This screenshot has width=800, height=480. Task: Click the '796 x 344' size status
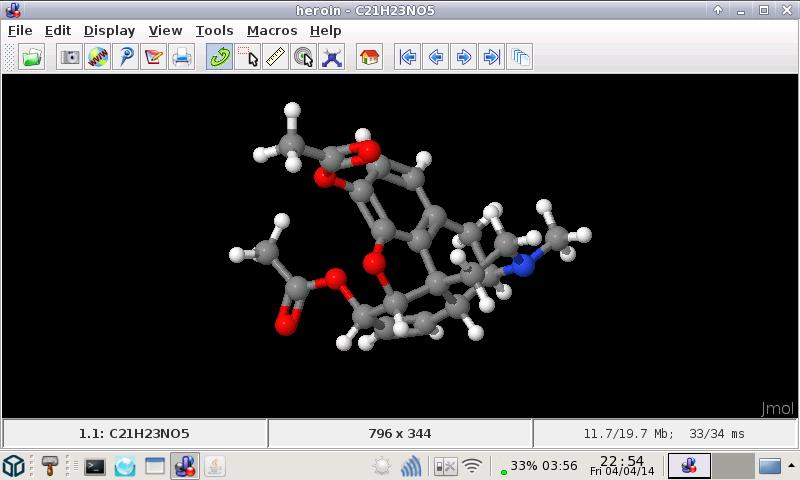400,434
